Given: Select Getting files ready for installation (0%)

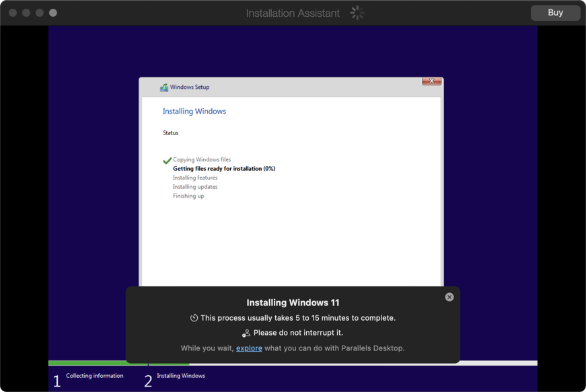Looking at the screenshot, I should point(224,168).
